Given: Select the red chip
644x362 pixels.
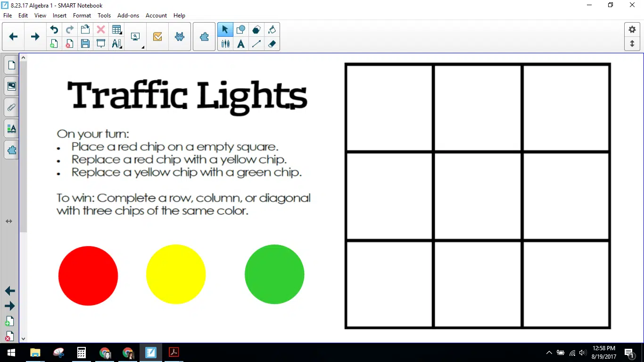Looking at the screenshot, I should point(88,276).
